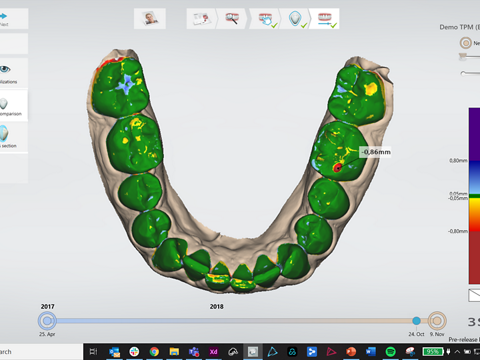Open Spotify from the taskbar
This screenshot has width=480, height=360.
pos(390,352)
